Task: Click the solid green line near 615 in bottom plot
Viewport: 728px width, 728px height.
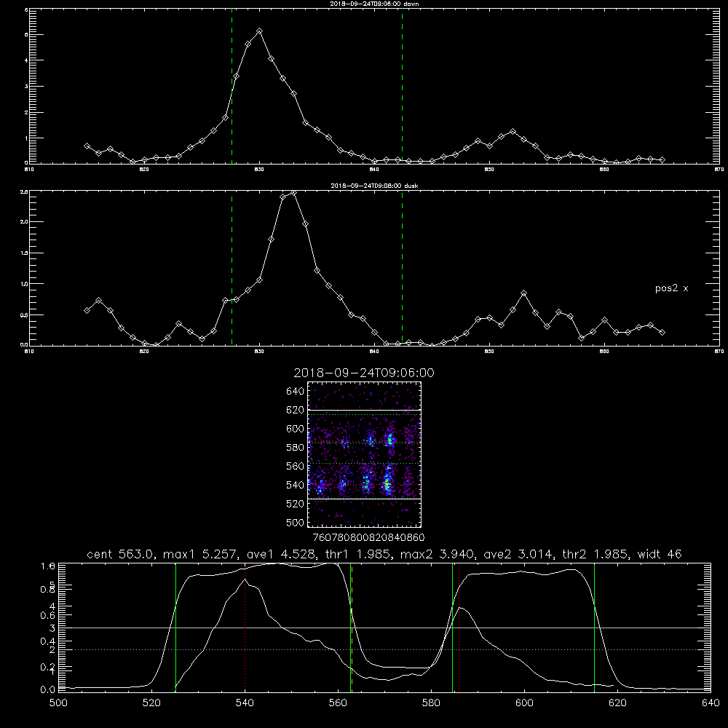Action: [594, 628]
